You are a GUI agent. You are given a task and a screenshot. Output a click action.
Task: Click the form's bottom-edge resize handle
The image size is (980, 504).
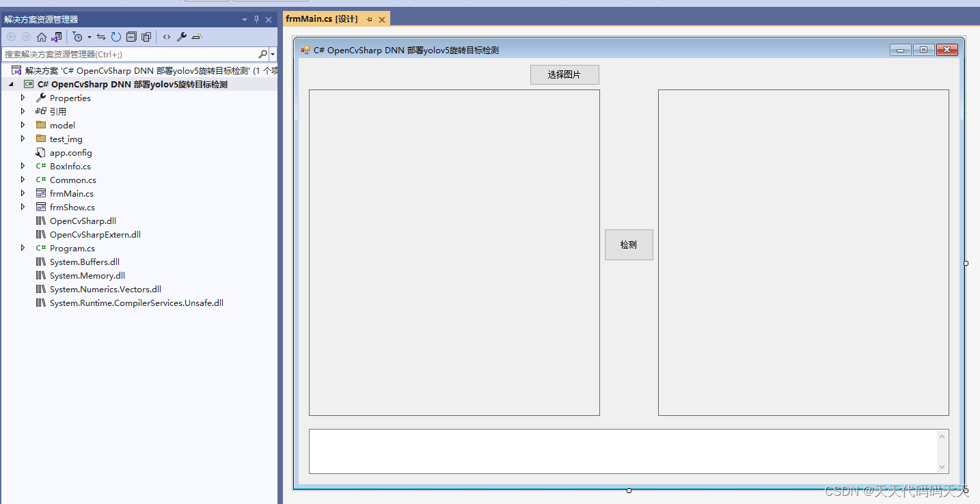coord(629,490)
